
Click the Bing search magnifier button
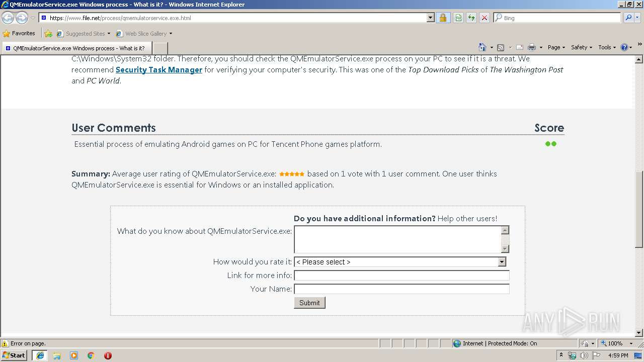pyautogui.click(x=628, y=18)
